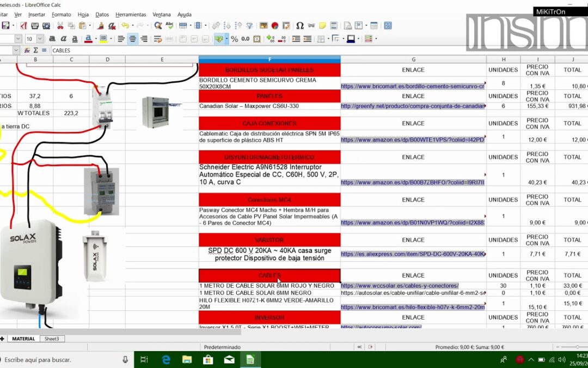This screenshot has height=368, width=588.
Task: Undo the last action
Action: pos(125,26)
